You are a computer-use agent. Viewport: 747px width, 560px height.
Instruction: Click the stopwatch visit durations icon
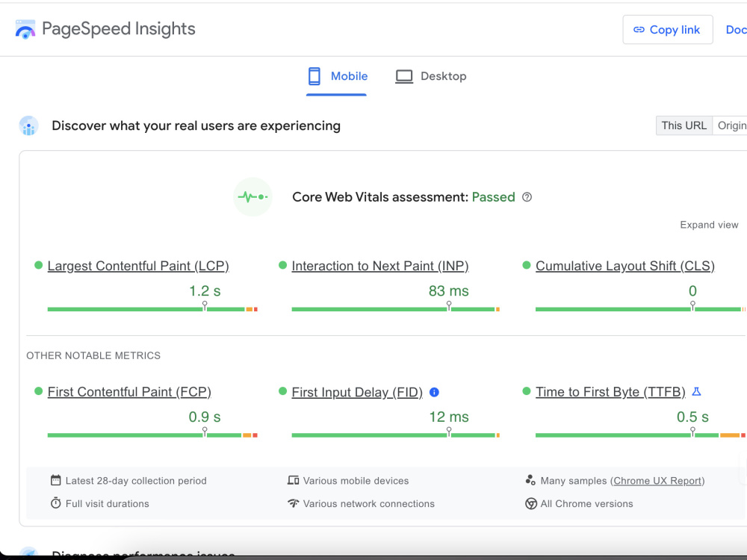(56, 503)
